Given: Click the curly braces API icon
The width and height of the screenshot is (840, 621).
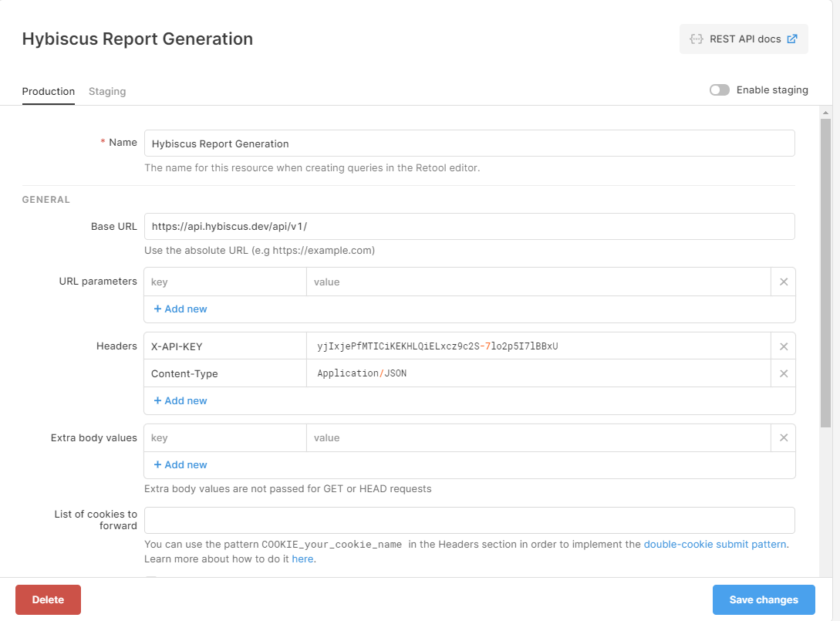Looking at the screenshot, I should coord(696,39).
